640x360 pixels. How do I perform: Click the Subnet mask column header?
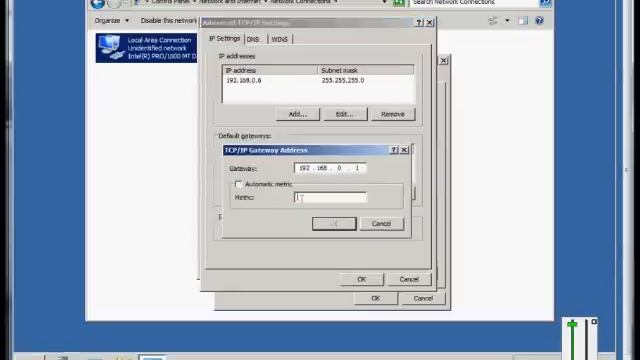[x=366, y=70]
